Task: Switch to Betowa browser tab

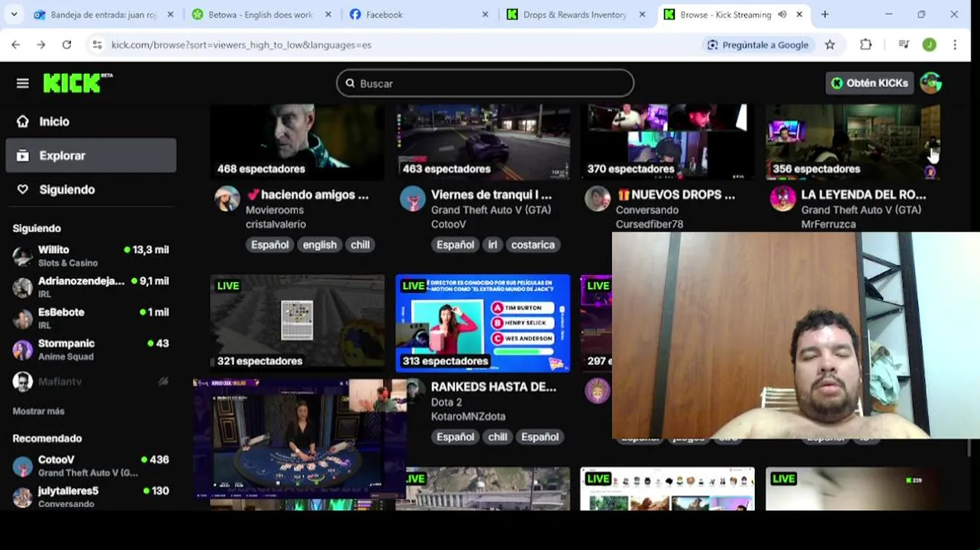Action: pyautogui.click(x=261, y=15)
